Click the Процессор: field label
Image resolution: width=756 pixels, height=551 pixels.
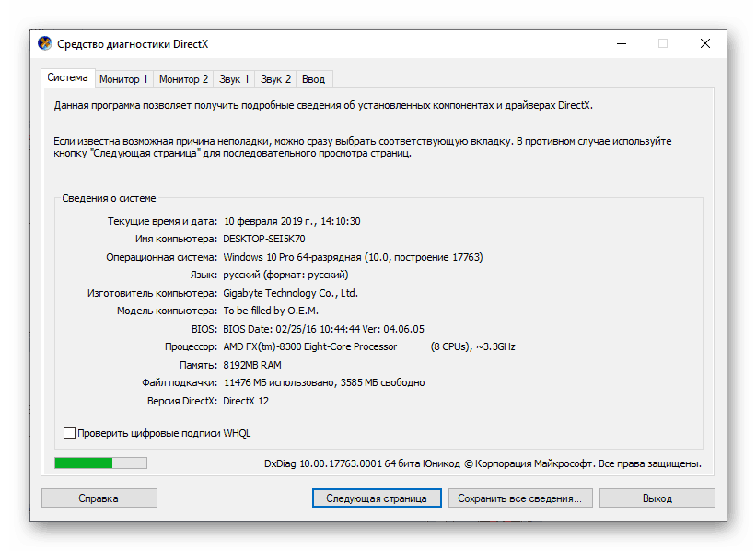click(x=191, y=346)
